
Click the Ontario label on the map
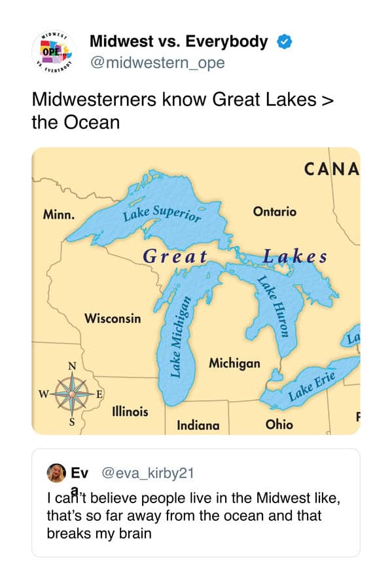[275, 212]
